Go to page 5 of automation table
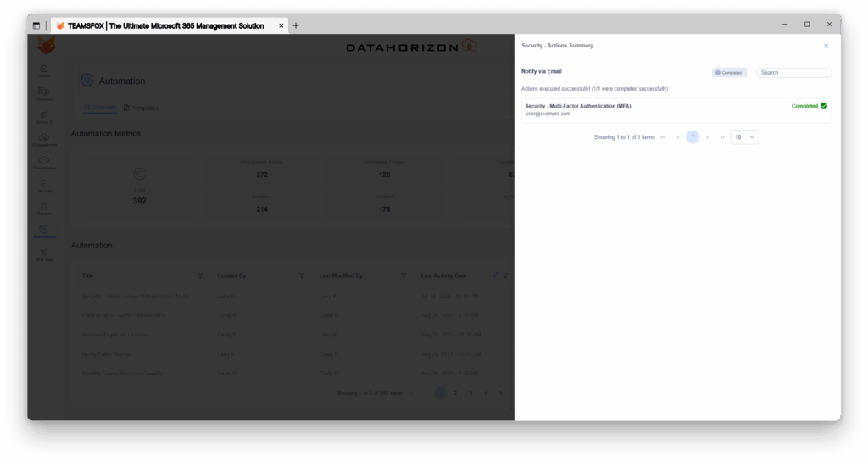The image size is (868, 461). click(x=500, y=393)
